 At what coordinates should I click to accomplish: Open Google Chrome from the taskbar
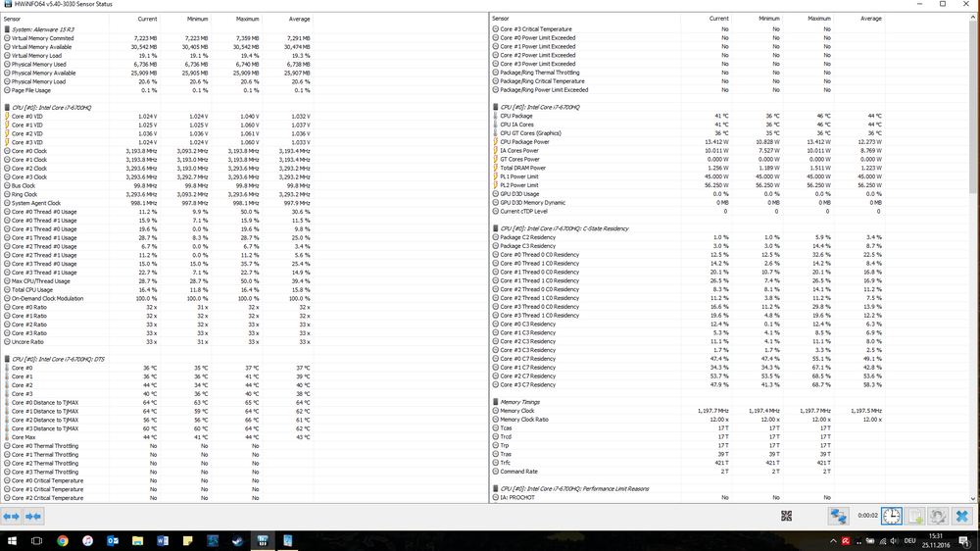click(x=62, y=540)
